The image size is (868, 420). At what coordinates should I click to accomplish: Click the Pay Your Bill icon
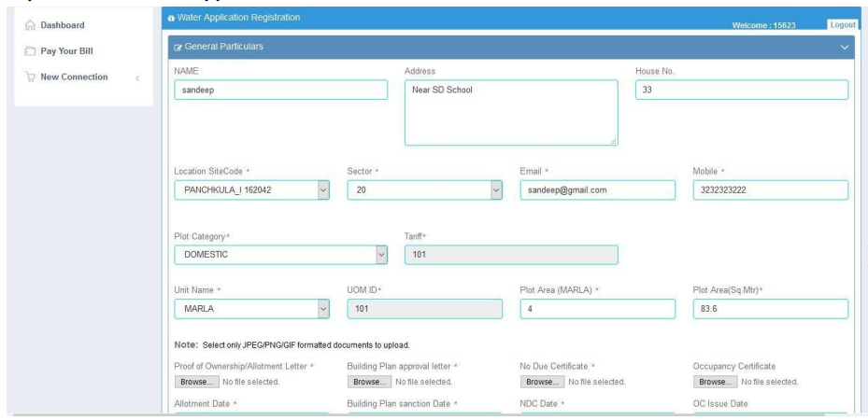[30, 50]
